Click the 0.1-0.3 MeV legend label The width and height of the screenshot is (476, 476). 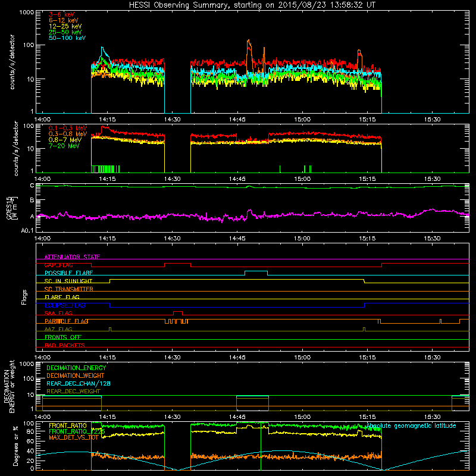[68, 128]
